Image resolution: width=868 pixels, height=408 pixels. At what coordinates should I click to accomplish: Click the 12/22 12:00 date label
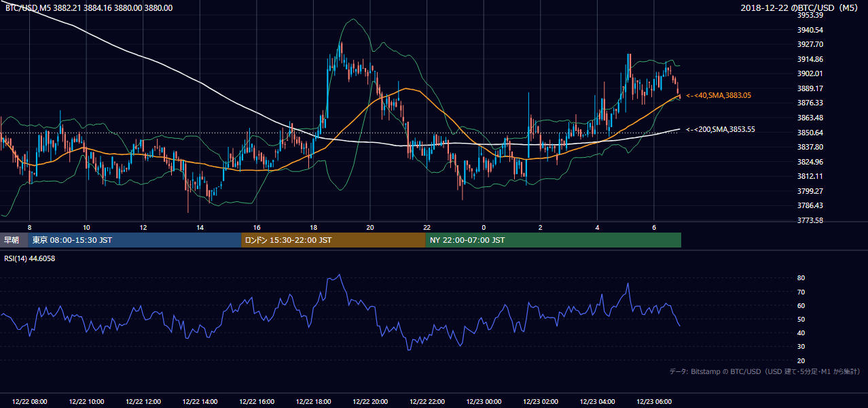pos(143,402)
